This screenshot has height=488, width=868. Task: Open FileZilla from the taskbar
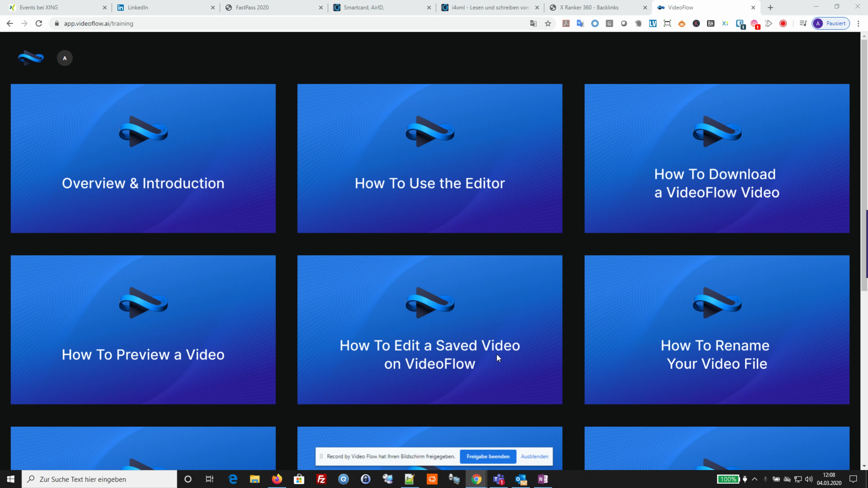coord(321,479)
